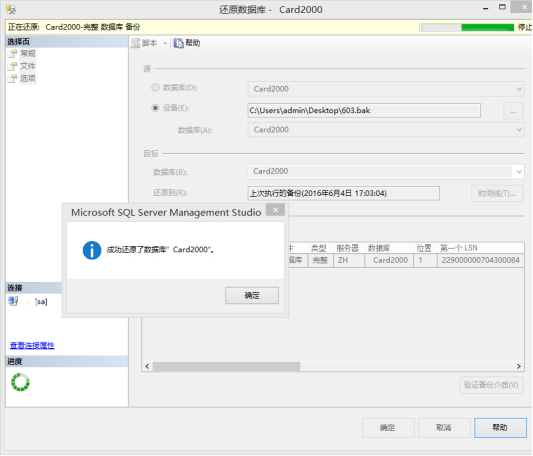Screen dimensions: 533x456
Task: Expand the target 数据库(B) Card2000 dropdown
Action: pyautogui.click(x=519, y=172)
